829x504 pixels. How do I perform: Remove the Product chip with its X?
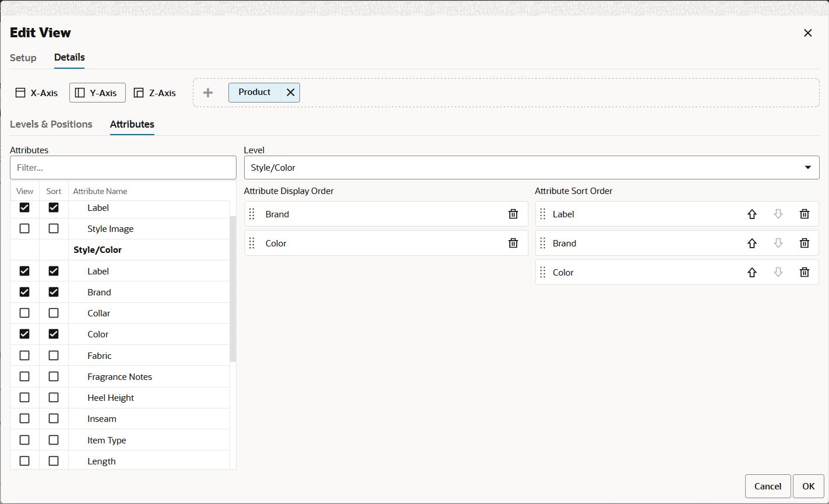291,93
